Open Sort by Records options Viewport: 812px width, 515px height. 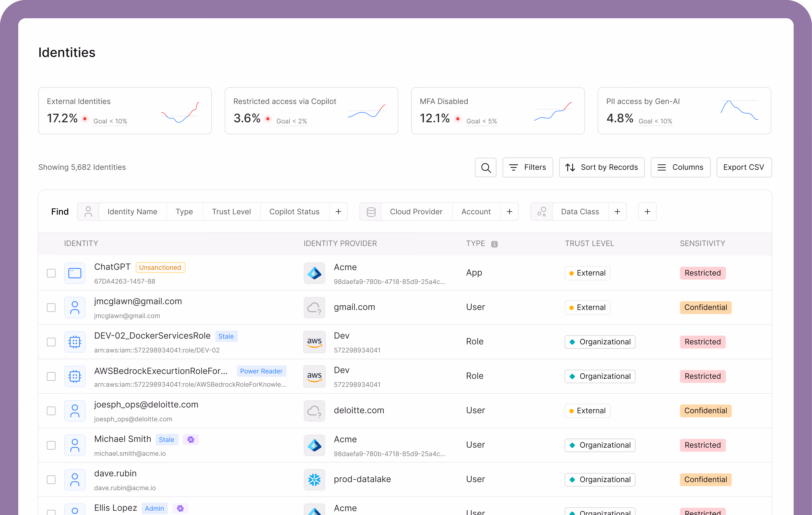coord(602,167)
